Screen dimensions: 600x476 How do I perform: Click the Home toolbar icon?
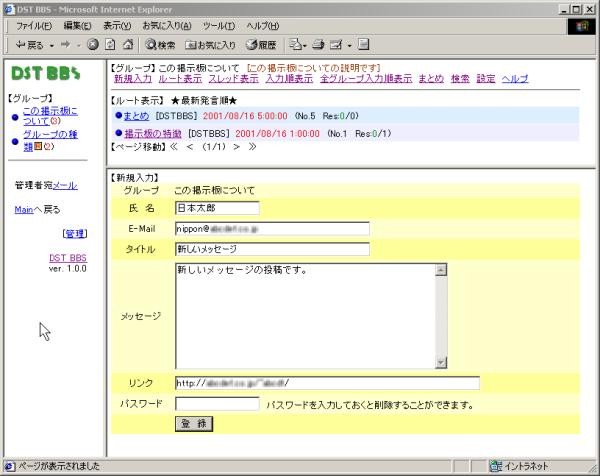(127, 45)
